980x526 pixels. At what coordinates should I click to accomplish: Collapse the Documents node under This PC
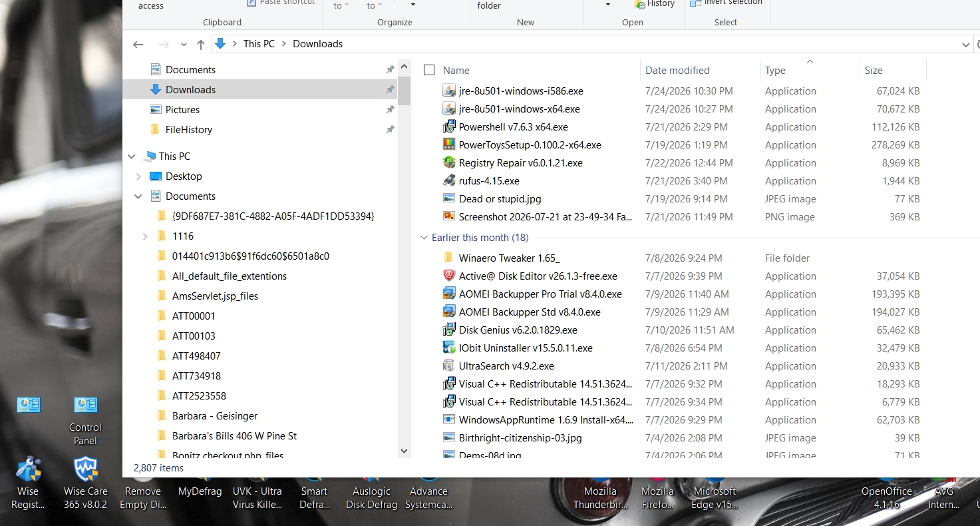138,196
